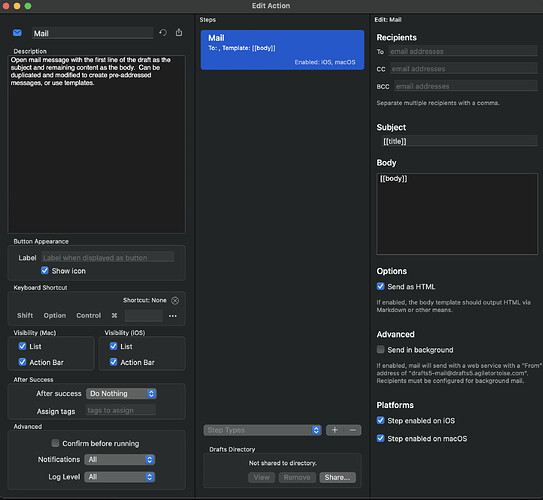Enable Send in background
This screenshot has width=543, height=500.
pyautogui.click(x=381, y=349)
